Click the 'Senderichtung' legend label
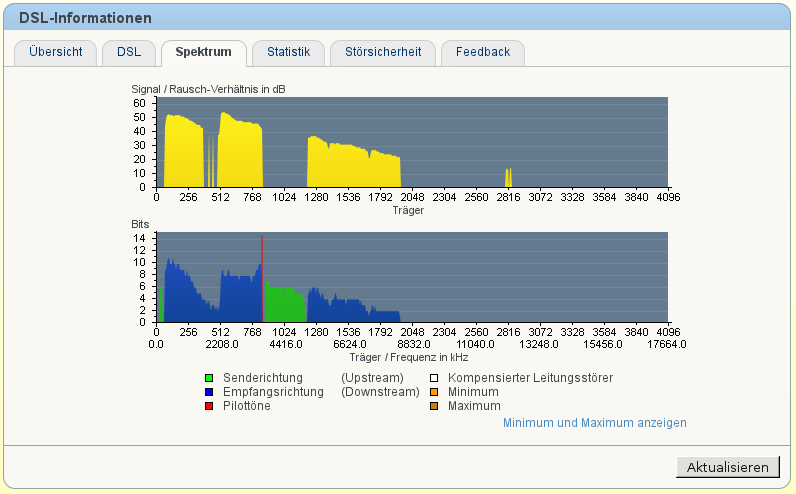 262,378
